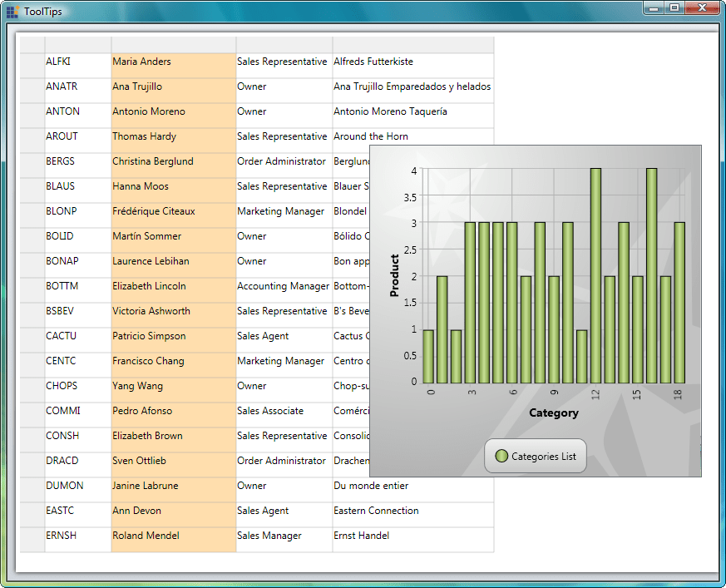The image size is (726, 588).
Task: Select the ALFKI cell
Action: 78,66
